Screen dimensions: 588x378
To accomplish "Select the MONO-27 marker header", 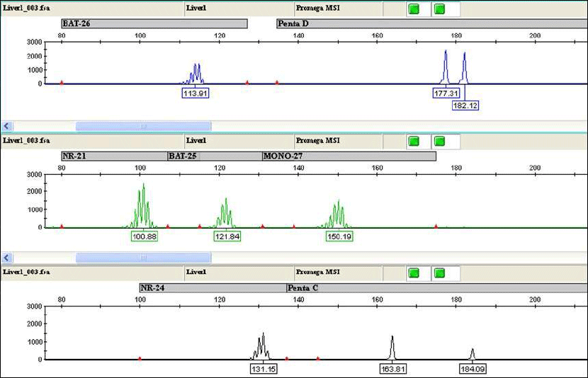I will (349, 156).
